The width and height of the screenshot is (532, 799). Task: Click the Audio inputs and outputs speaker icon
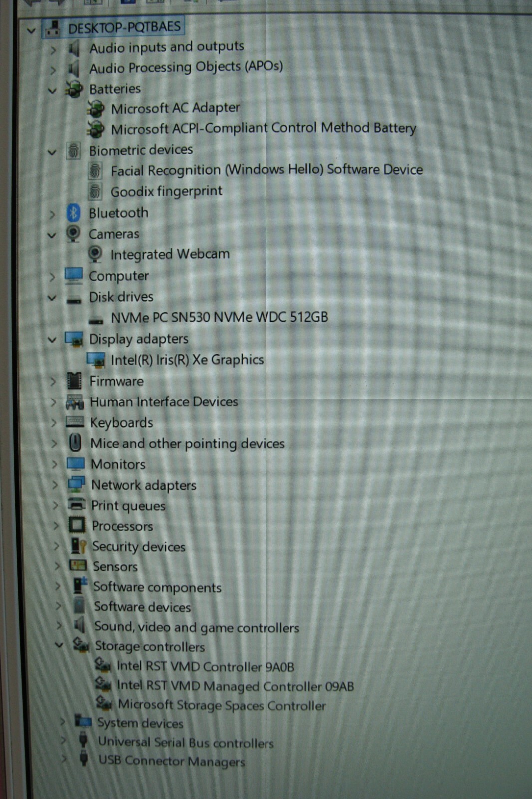point(74,49)
